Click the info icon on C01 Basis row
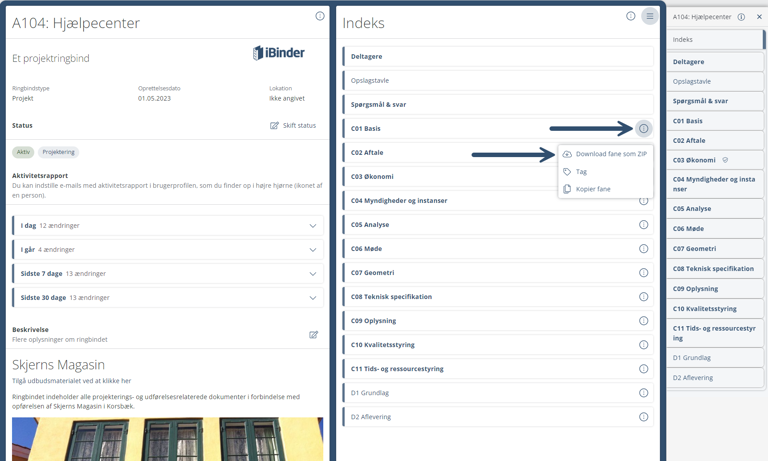Viewport: 768px width, 461px height. click(x=643, y=129)
